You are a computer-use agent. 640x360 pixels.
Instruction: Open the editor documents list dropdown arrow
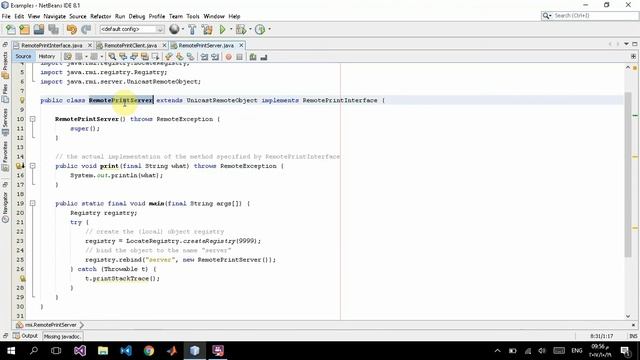pos(626,44)
